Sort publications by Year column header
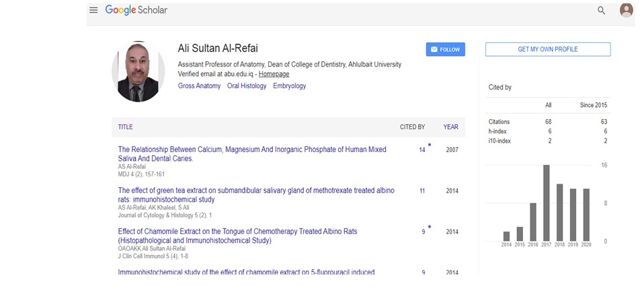 (x=450, y=126)
